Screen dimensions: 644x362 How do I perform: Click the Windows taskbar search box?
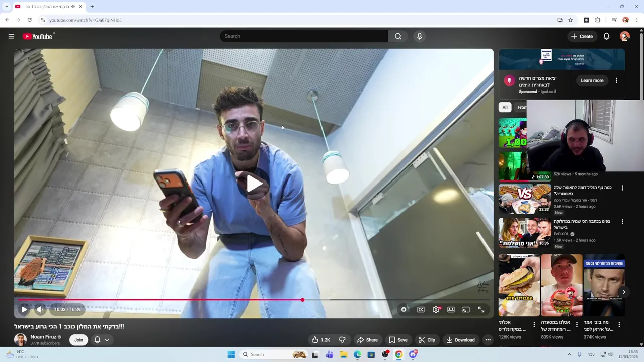273,354
